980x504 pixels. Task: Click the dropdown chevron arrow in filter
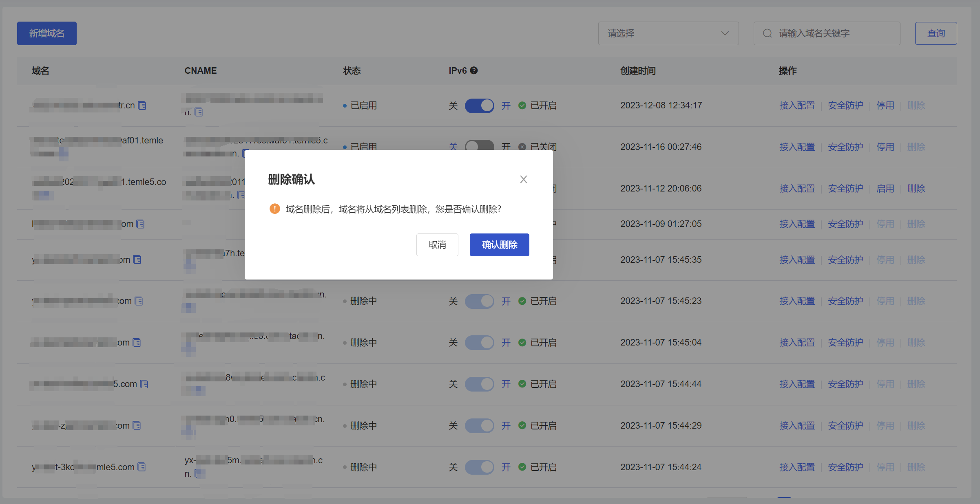coord(725,33)
